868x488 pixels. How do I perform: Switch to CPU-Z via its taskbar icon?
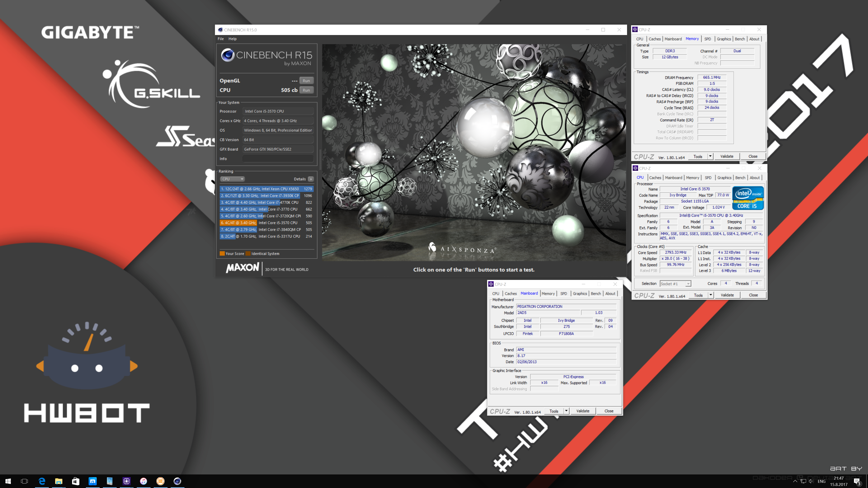(x=126, y=481)
